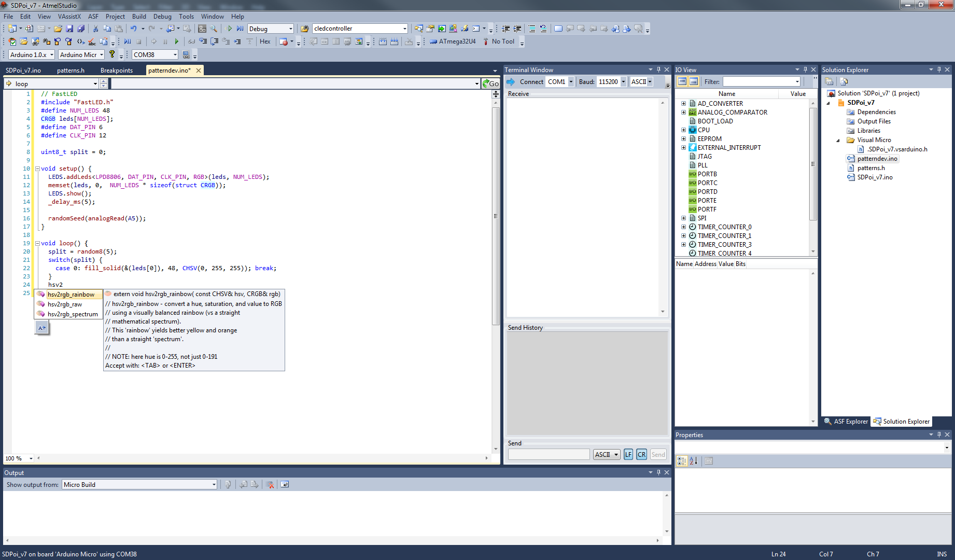Click the Connect button in Terminal Window
This screenshot has height=560, width=955.
coord(525,82)
